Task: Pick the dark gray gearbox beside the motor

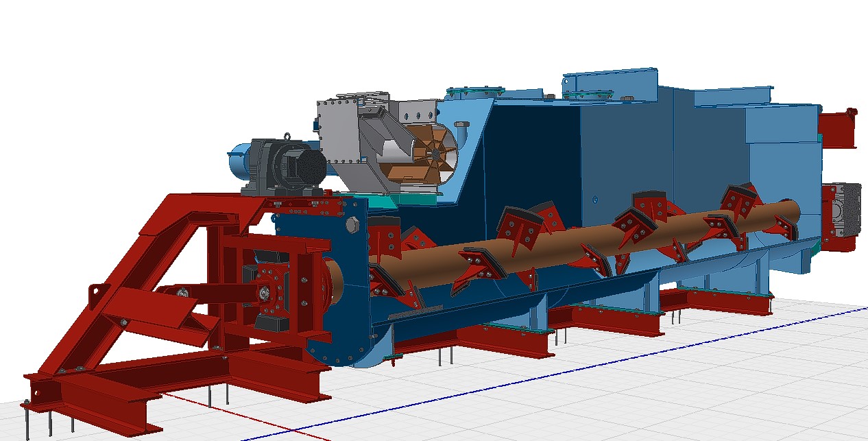Action: point(285,166)
